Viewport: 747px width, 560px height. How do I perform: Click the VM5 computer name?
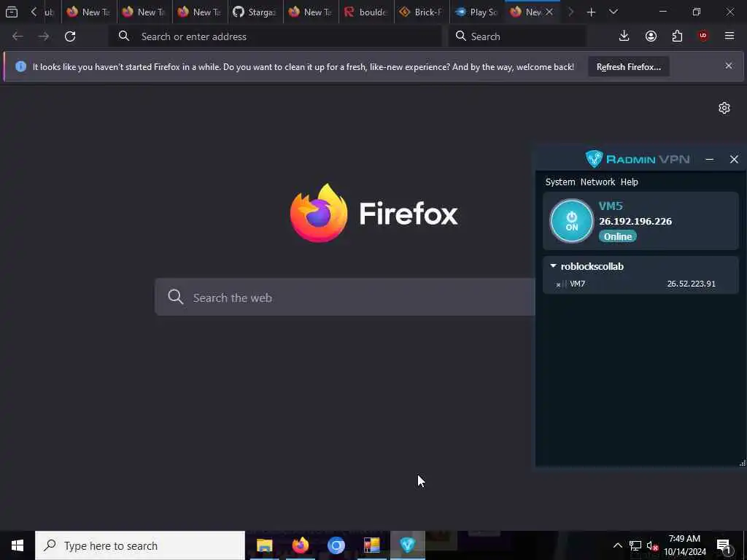pyautogui.click(x=611, y=206)
